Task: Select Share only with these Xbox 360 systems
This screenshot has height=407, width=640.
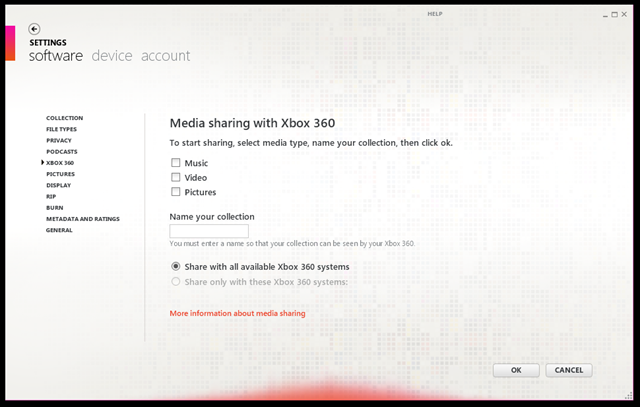Action: [176, 282]
